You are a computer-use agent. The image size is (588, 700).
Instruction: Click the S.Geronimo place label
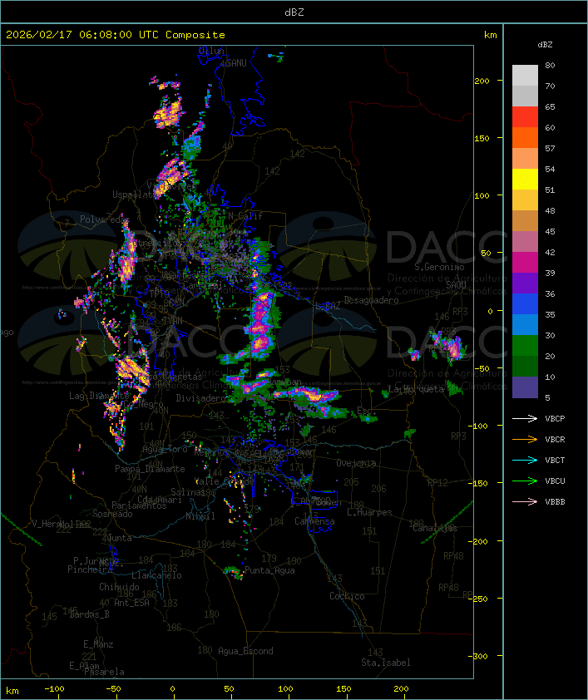pos(439,267)
